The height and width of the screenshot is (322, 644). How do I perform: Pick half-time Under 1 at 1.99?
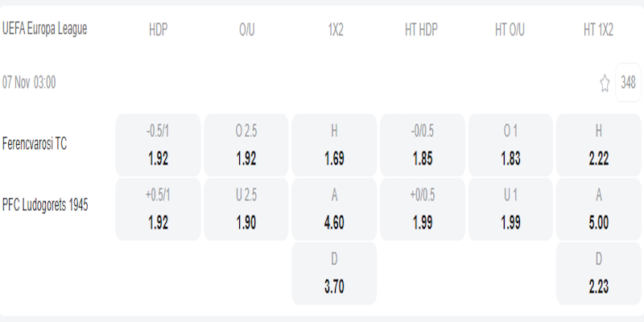click(510, 208)
